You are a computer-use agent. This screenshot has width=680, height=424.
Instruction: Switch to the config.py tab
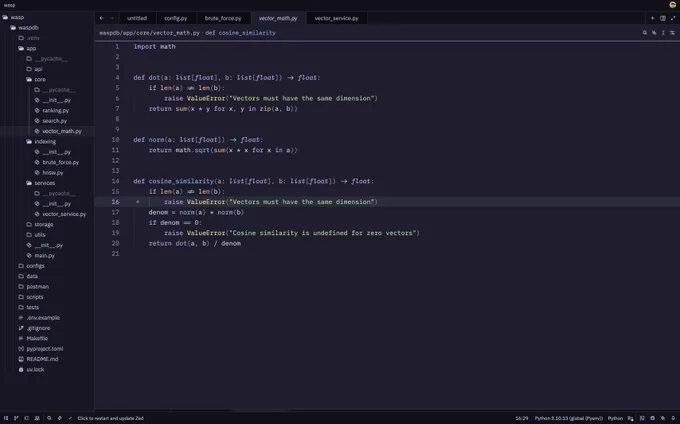click(x=176, y=18)
